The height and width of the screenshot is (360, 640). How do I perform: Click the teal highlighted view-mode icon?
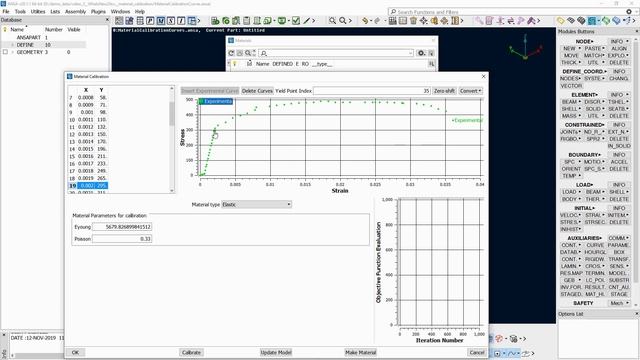592,20
